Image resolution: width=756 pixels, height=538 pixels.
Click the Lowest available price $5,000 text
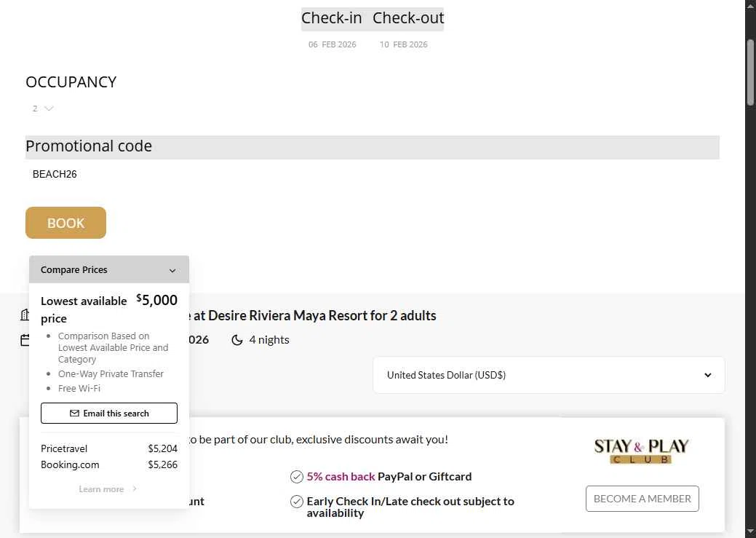109,309
